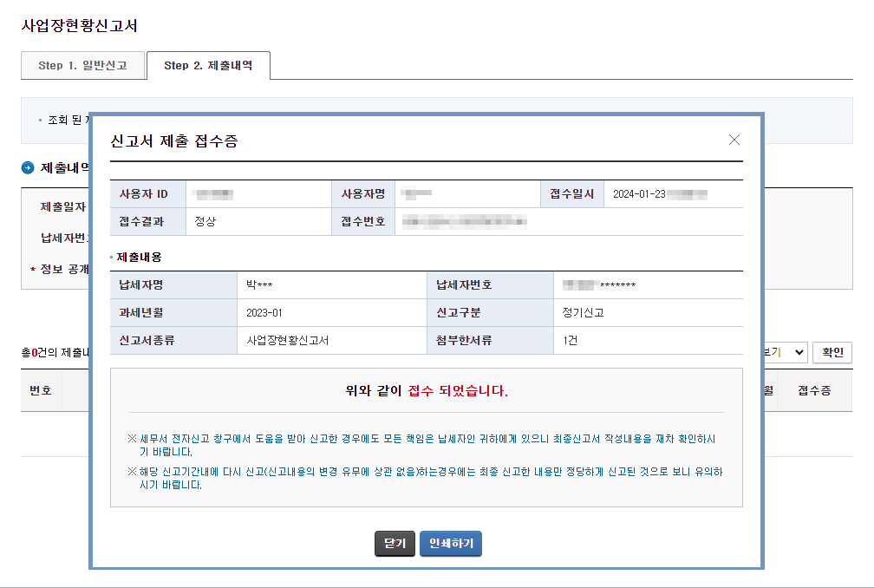This screenshot has height=588, width=874.
Task: Click the 접수증 column header on the right
Action: pyautogui.click(x=816, y=390)
